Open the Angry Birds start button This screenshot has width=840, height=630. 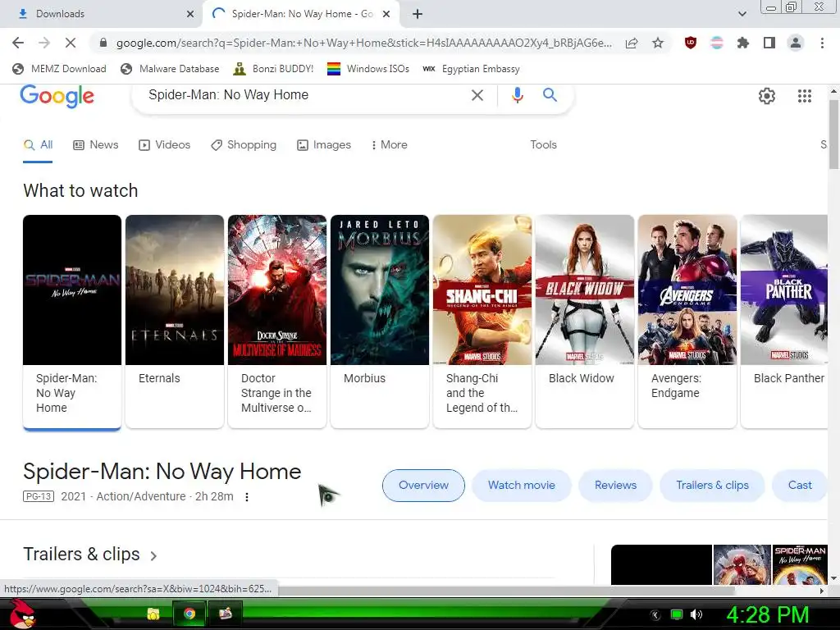click(24, 614)
